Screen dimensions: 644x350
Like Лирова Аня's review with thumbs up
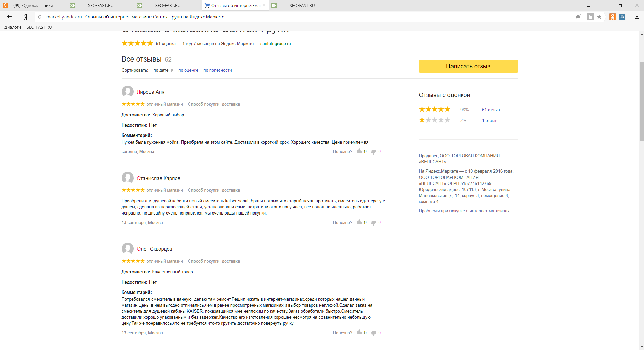[359, 151]
